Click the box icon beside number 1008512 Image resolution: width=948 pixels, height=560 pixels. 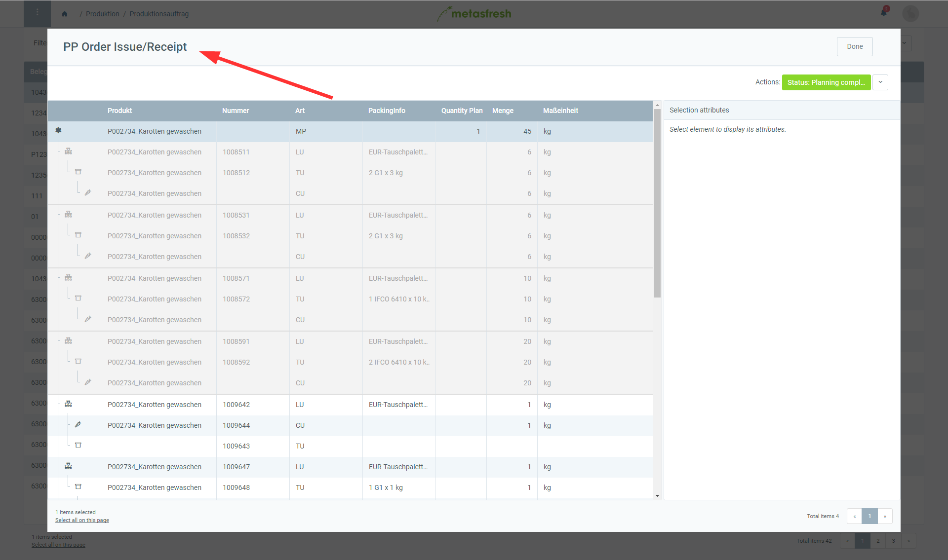pyautogui.click(x=78, y=172)
